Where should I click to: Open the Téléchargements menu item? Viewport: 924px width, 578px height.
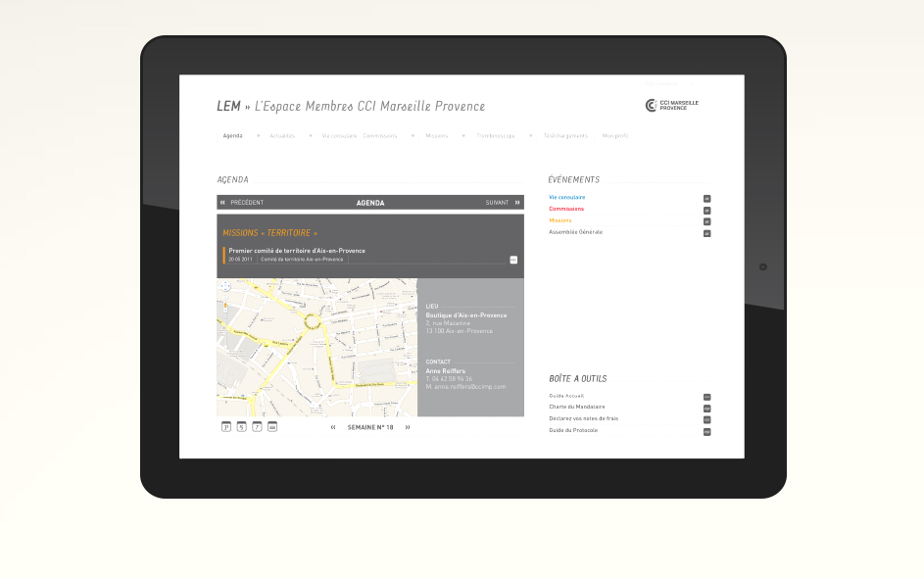coord(565,136)
